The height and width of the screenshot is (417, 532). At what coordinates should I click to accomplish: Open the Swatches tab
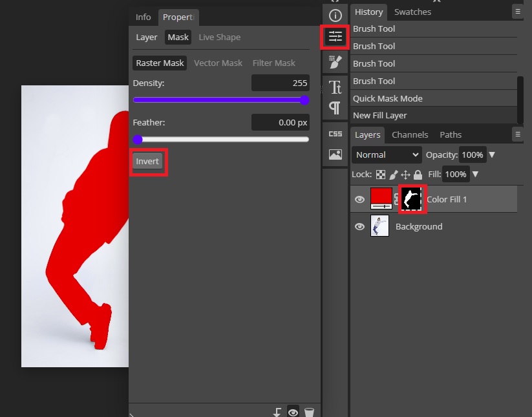pyautogui.click(x=412, y=12)
